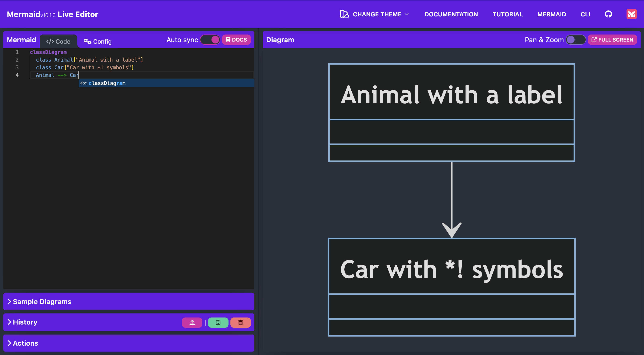This screenshot has width=644, height=355.
Task: Toggle the Auto sync switch off
Action: [x=210, y=40]
